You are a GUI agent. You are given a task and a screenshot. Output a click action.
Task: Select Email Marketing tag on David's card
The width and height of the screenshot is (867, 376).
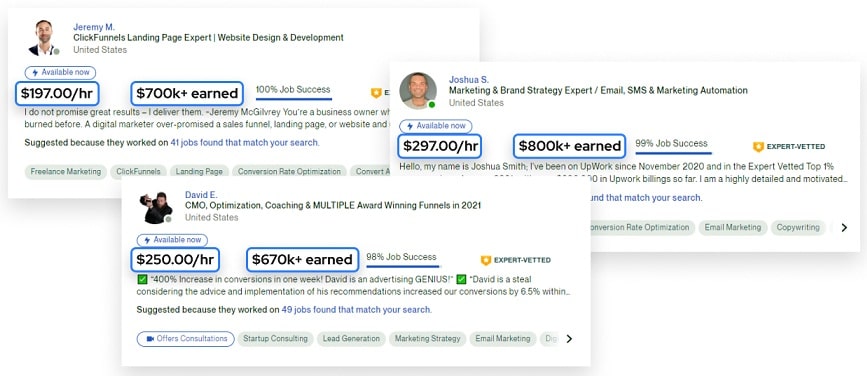(x=503, y=338)
